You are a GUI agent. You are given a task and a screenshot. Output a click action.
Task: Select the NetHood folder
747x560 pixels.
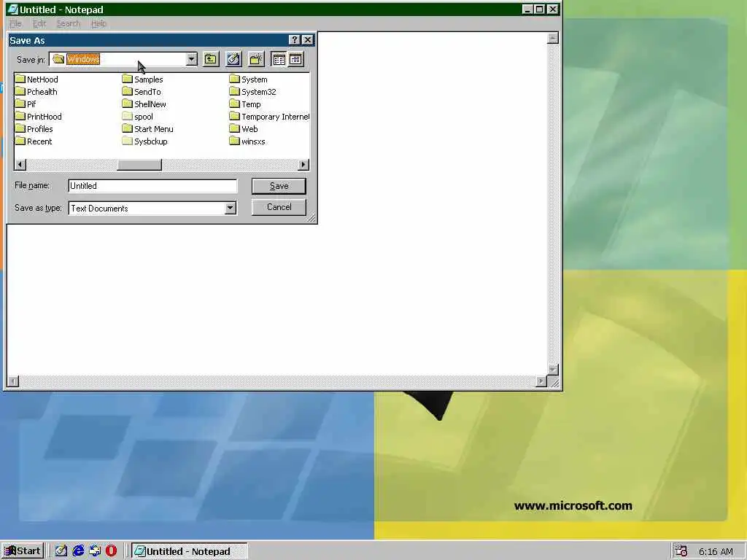coord(36,79)
